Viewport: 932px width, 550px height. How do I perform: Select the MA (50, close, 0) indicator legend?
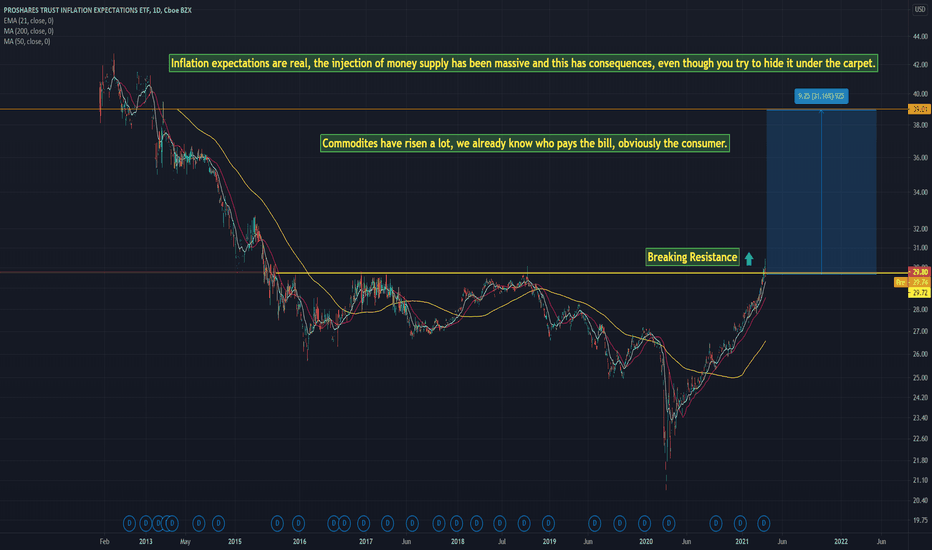tap(27, 42)
